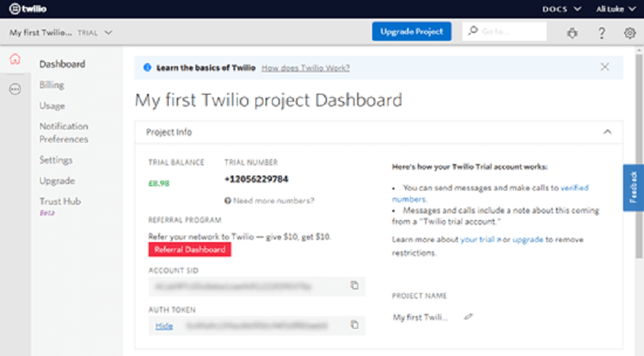
Task: Click the project name My first Twili… text
Action: click(420, 317)
